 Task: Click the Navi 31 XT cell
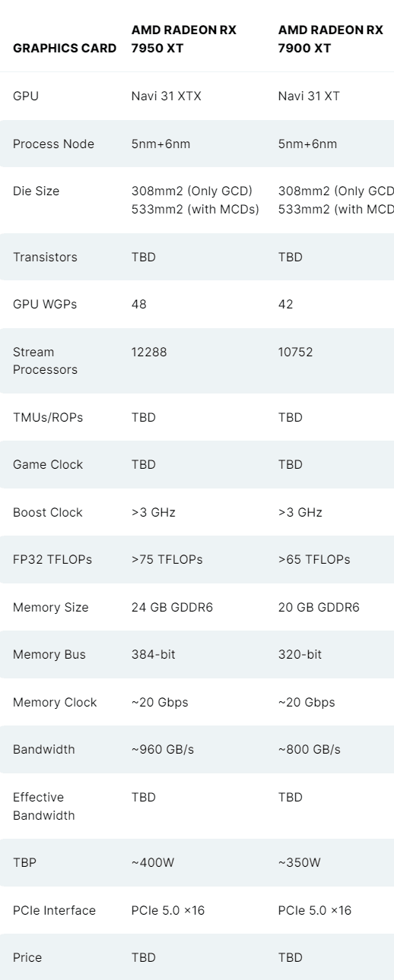[x=310, y=96]
